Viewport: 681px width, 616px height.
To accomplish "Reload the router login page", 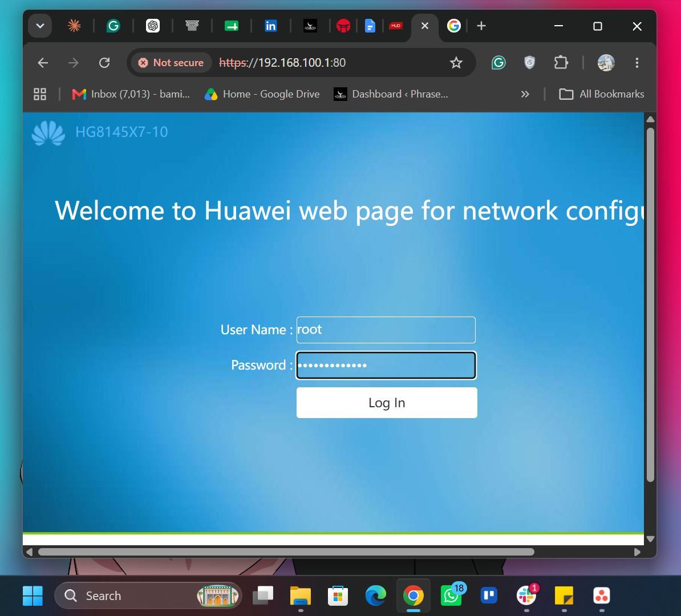I will [x=104, y=63].
